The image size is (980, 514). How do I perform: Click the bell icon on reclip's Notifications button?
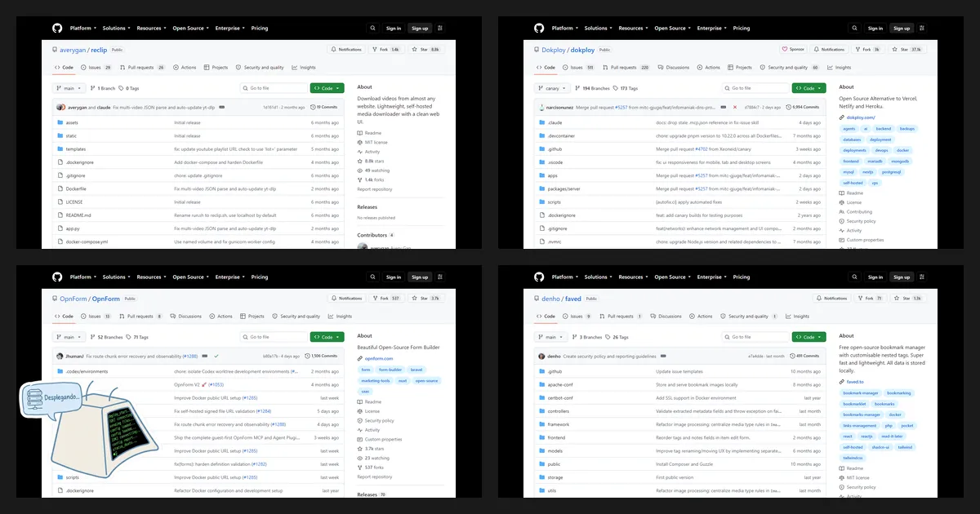pos(334,50)
